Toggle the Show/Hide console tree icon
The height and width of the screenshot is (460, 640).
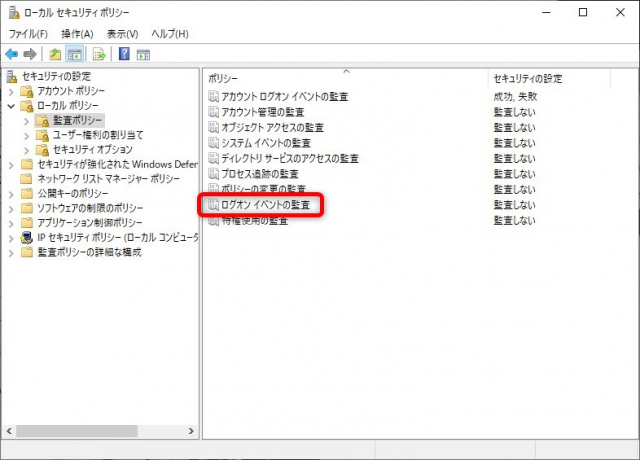point(74,54)
